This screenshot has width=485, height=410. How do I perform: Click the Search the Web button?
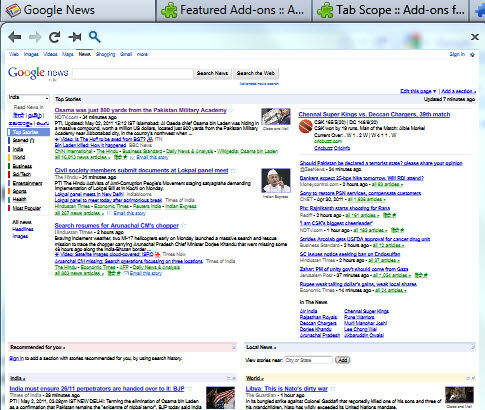(x=256, y=73)
